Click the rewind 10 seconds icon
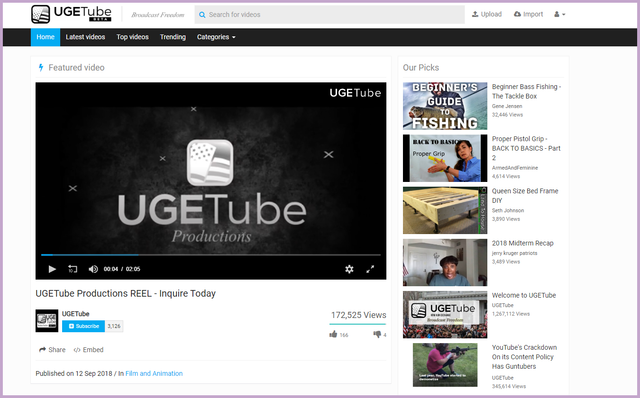640x398 pixels. coord(73,269)
